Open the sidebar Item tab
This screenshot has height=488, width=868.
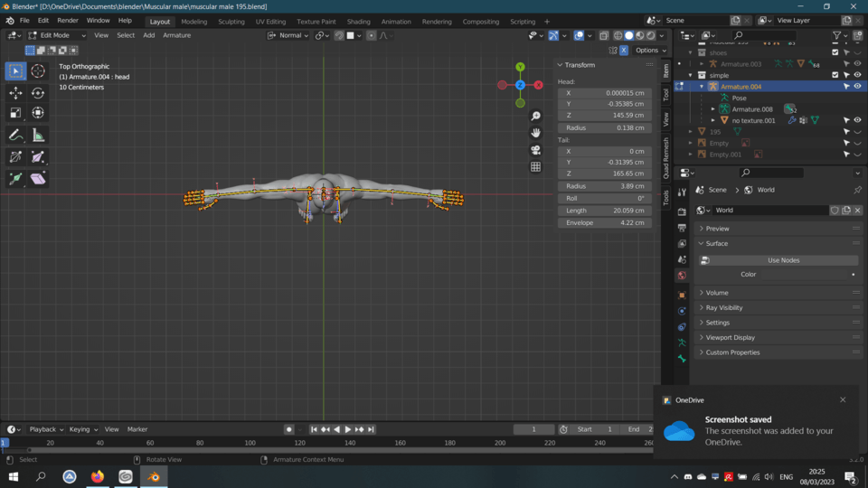coord(666,70)
